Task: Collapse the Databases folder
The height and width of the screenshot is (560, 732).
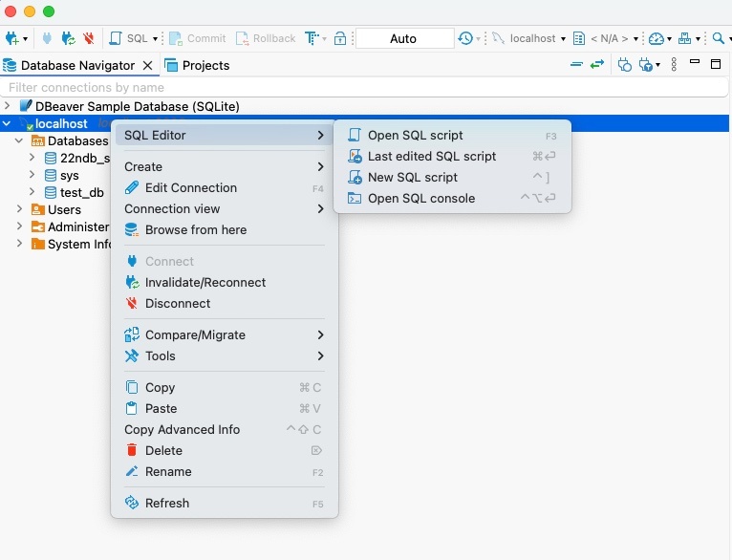Action: point(19,140)
